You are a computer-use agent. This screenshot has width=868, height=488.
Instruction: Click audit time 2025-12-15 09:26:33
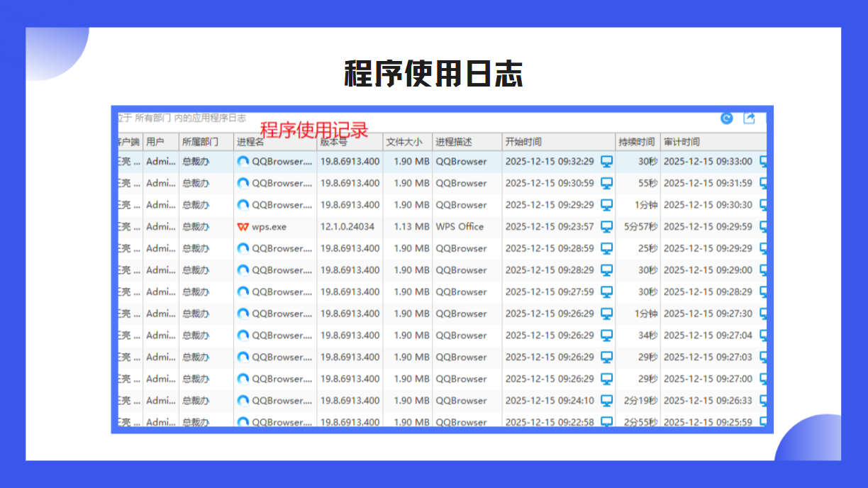[708, 401]
